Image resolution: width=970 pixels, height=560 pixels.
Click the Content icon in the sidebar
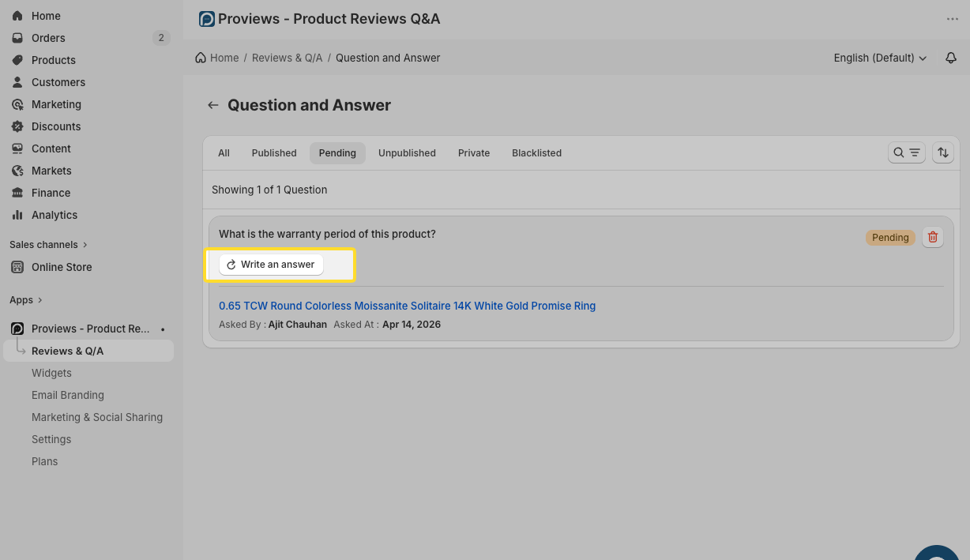coord(17,148)
